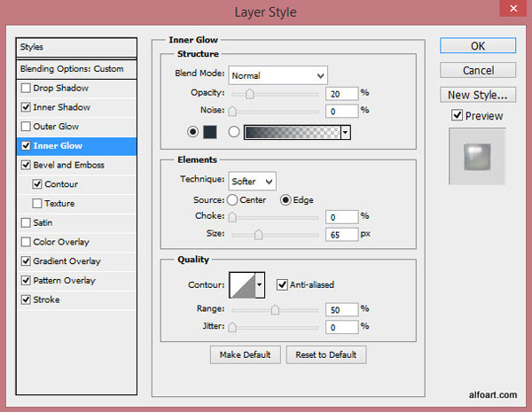This screenshot has width=532, height=412.
Task: Click the Make Default button
Action: 245,354
